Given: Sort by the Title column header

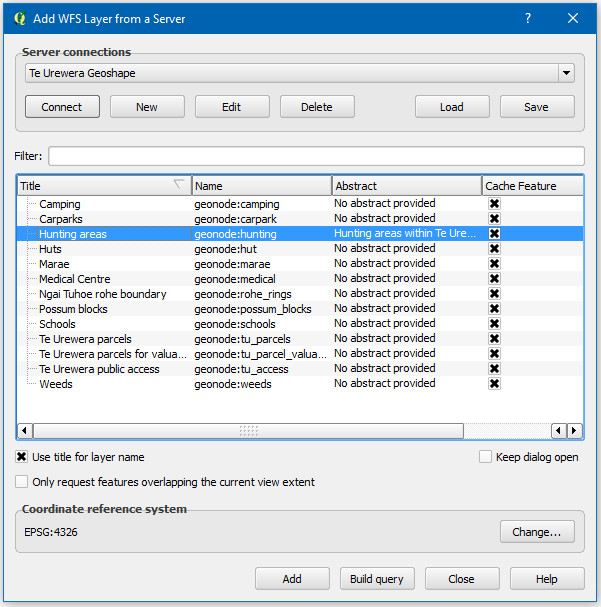Looking at the screenshot, I should tap(104, 186).
